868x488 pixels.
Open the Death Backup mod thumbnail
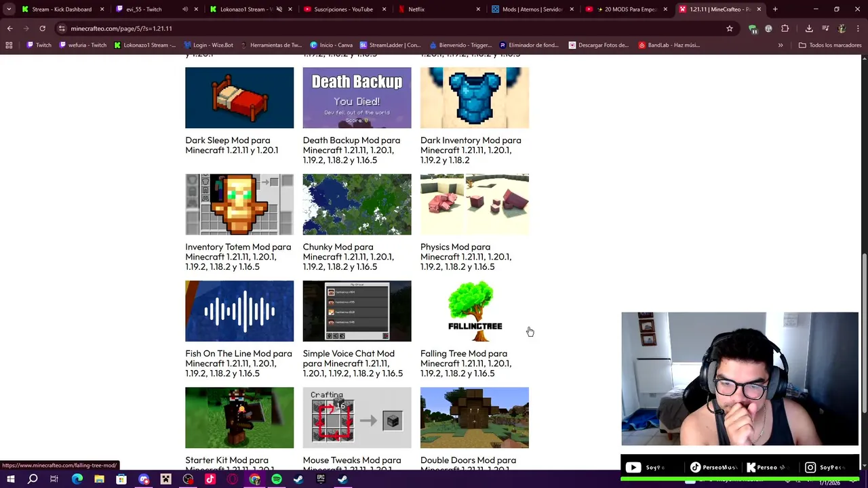click(x=357, y=98)
